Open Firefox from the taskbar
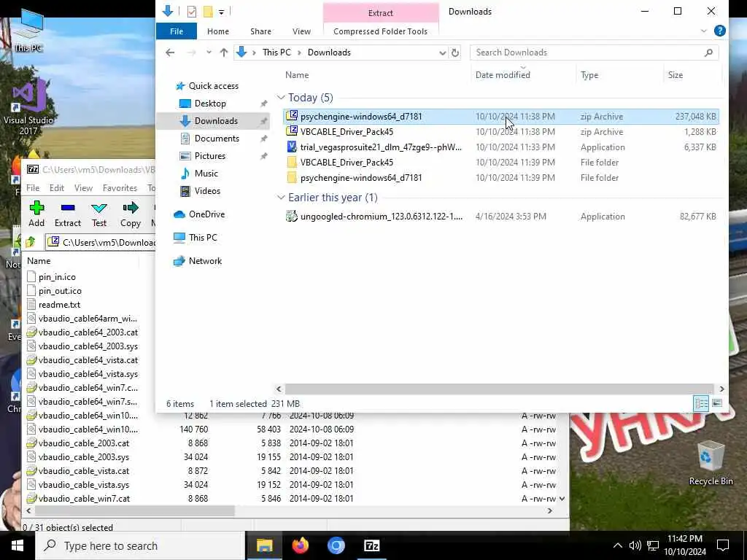Viewport: 747px width, 560px height. [x=300, y=545]
